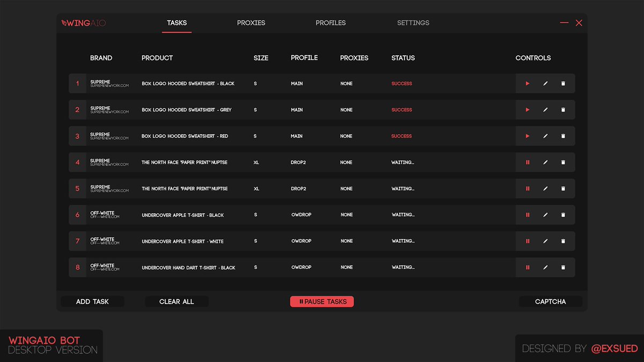Viewport: 644px width, 362px height.
Task: Click the Add Task button
Action: [92, 301]
